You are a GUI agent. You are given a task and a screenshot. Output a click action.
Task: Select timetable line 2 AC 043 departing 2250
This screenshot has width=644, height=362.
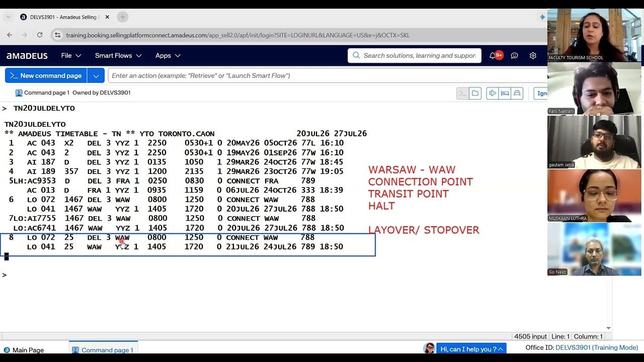176,153
